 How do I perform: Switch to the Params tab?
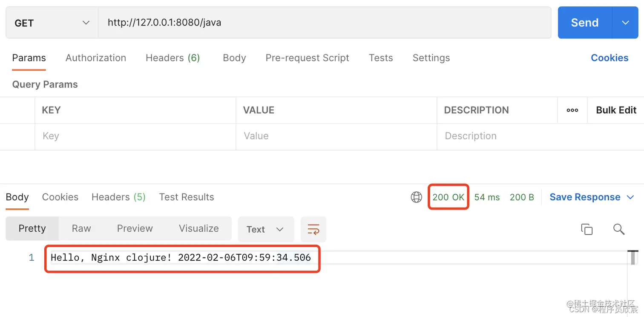pyautogui.click(x=29, y=58)
